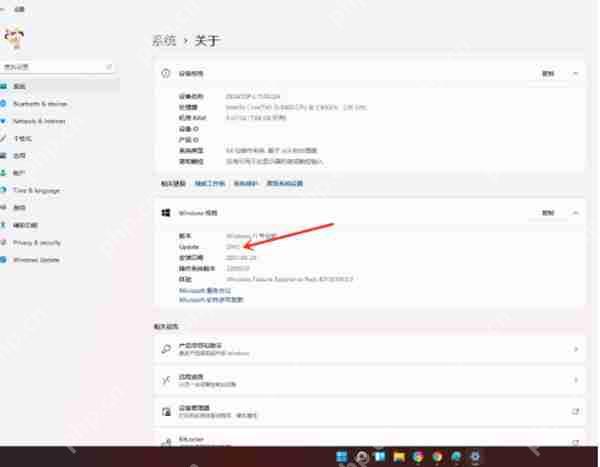Click the 安装日期 row
Viewport: 600px width, 467px height.
click(217, 258)
